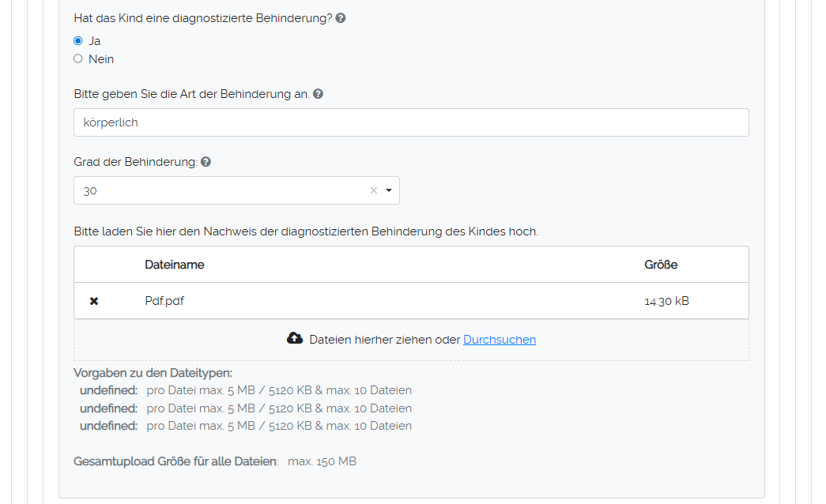
Task: Open dropdown using the caret arrow
Action: [x=389, y=190]
